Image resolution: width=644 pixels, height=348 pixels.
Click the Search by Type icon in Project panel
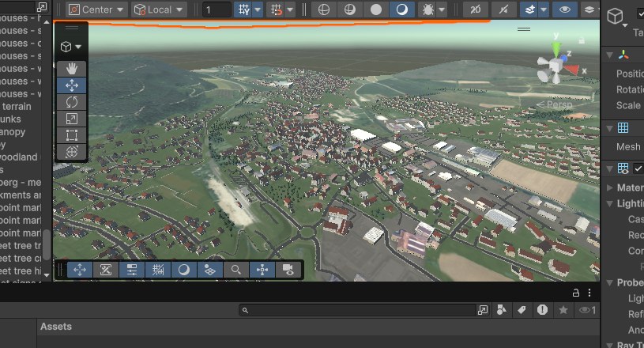pos(502,310)
